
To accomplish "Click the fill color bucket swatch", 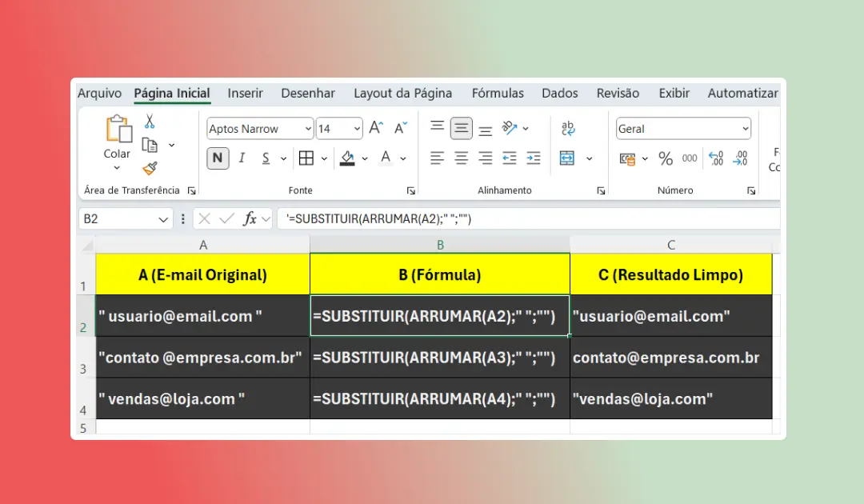I will click(347, 158).
